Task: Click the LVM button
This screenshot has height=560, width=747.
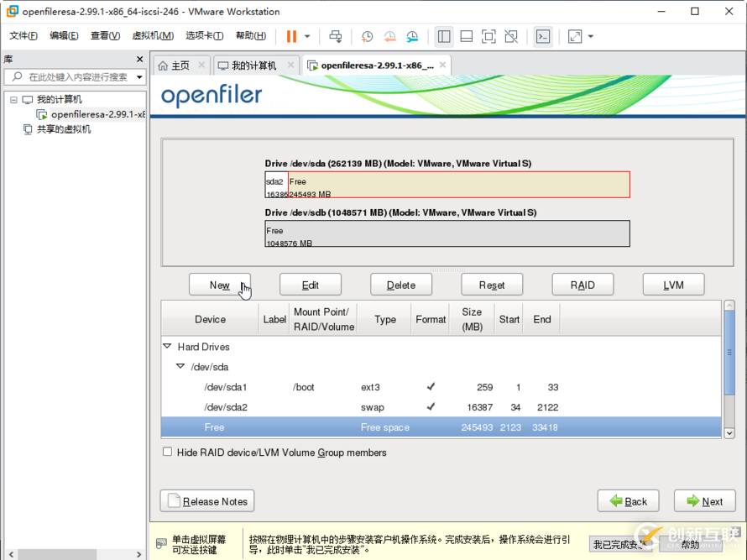Action: [x=673, y=285]
